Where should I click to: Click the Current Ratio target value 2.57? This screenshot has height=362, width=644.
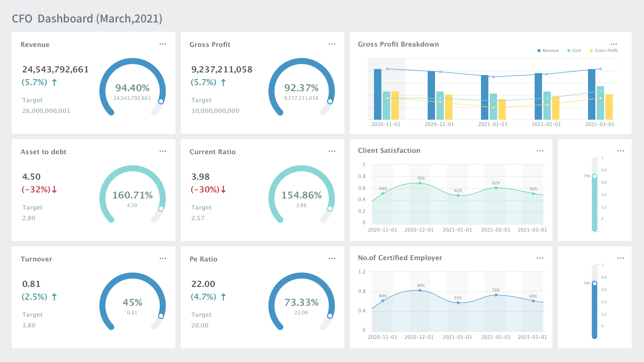198,218
